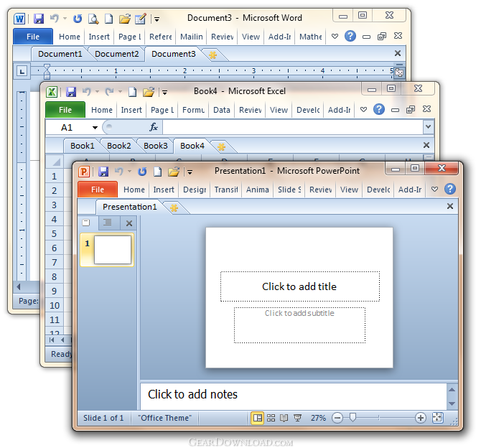Open the Mailings ribbon tab in Word
The image size is (481, 448).
pyautogui.click(x=191, y=37)
